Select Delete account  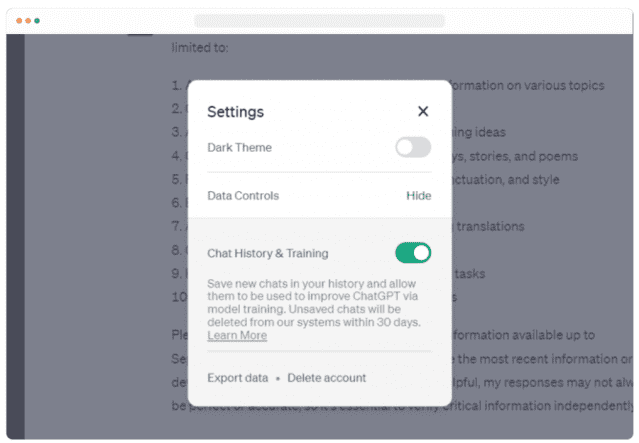coord(326,378)
